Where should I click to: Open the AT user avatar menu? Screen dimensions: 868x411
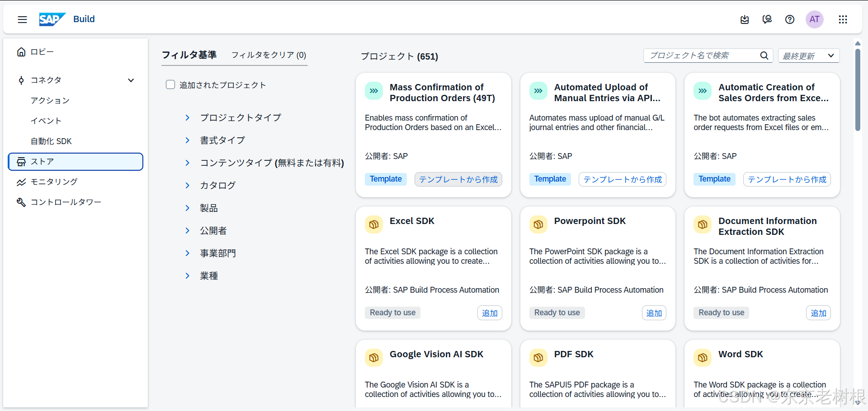(x=815, y=19)
